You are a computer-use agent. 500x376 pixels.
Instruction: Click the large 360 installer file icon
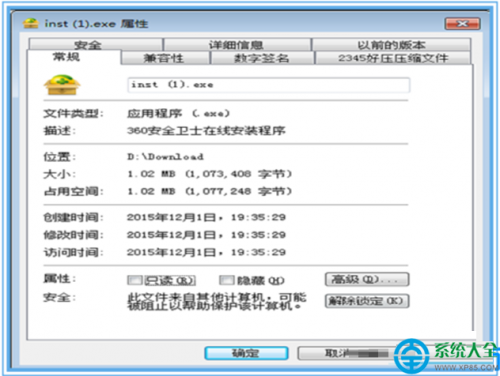point(62,85)
